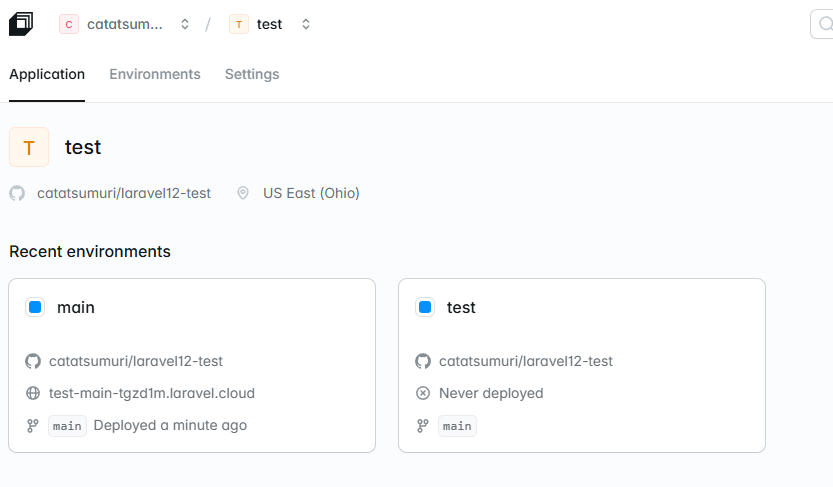
Task: Click the red organization avatar icon
Action: (x=69, y=24)
